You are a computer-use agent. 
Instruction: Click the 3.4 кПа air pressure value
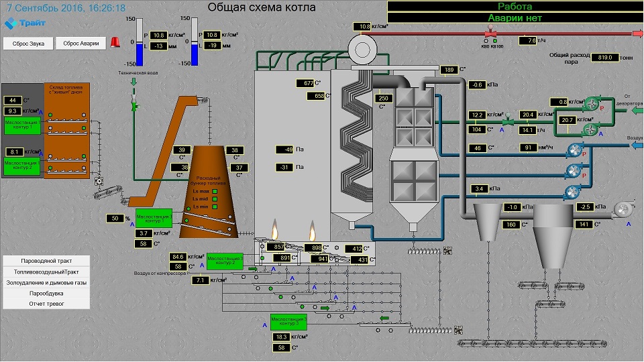tap(479, 189)
